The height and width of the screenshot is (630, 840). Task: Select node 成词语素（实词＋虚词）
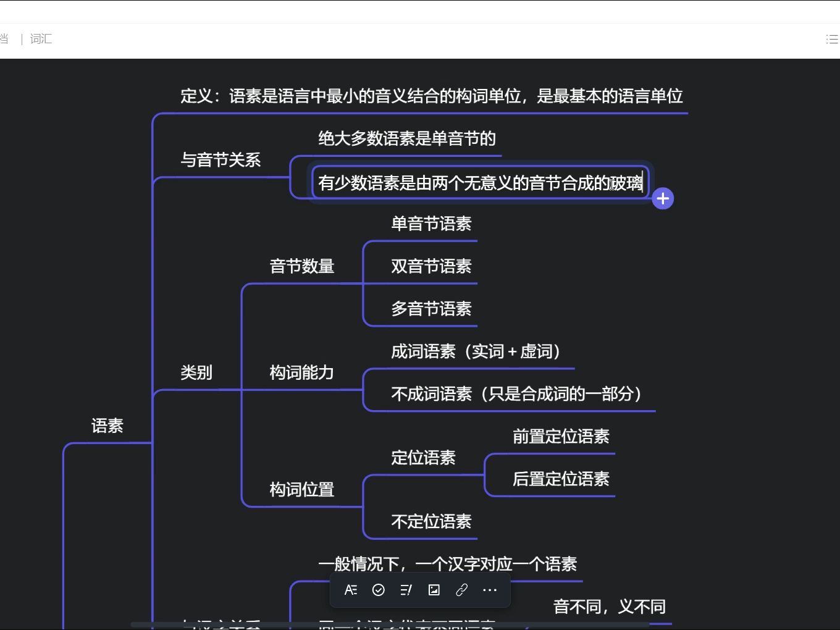[x=479, y=351]
